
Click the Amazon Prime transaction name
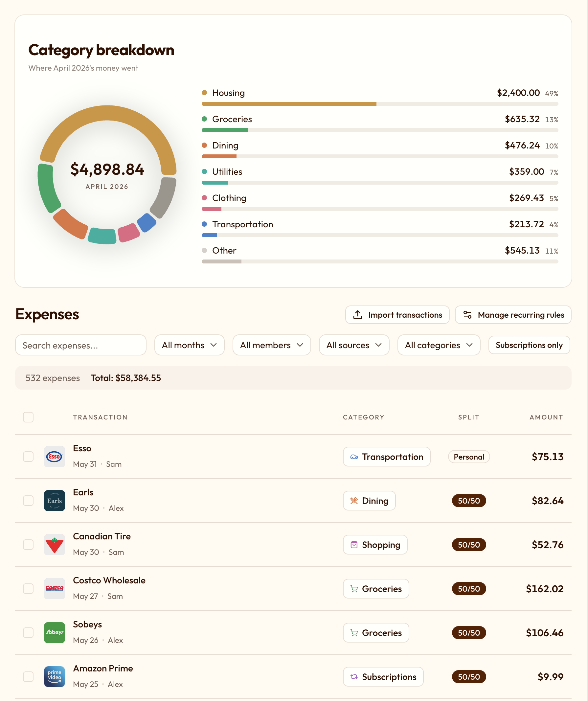[x=103, y=668]
